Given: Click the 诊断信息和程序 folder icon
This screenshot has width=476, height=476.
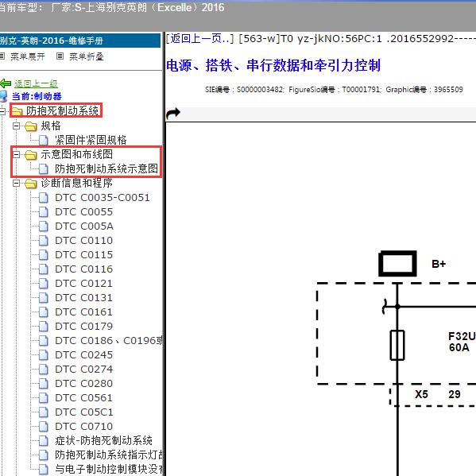Looking at the screenshot, I should click(31, 184).
